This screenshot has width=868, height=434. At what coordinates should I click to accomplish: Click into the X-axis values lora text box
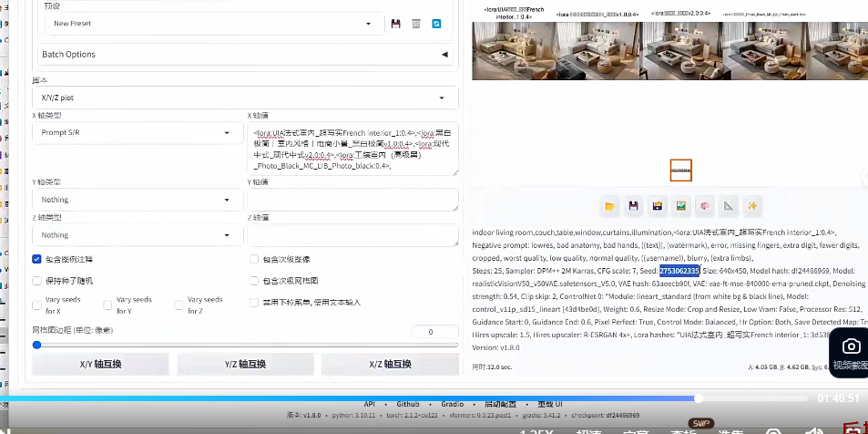(352, 150)
